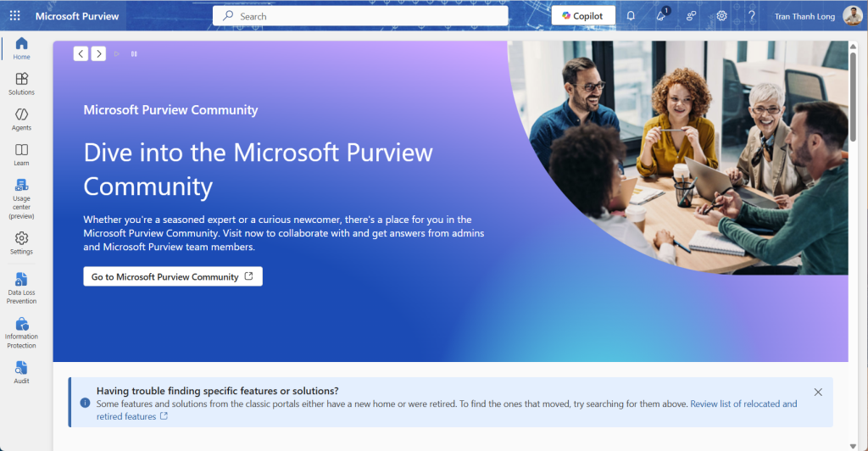Open Agents in the left sidebar
Screen dimensions: 868x451
(x=22, y=120)
